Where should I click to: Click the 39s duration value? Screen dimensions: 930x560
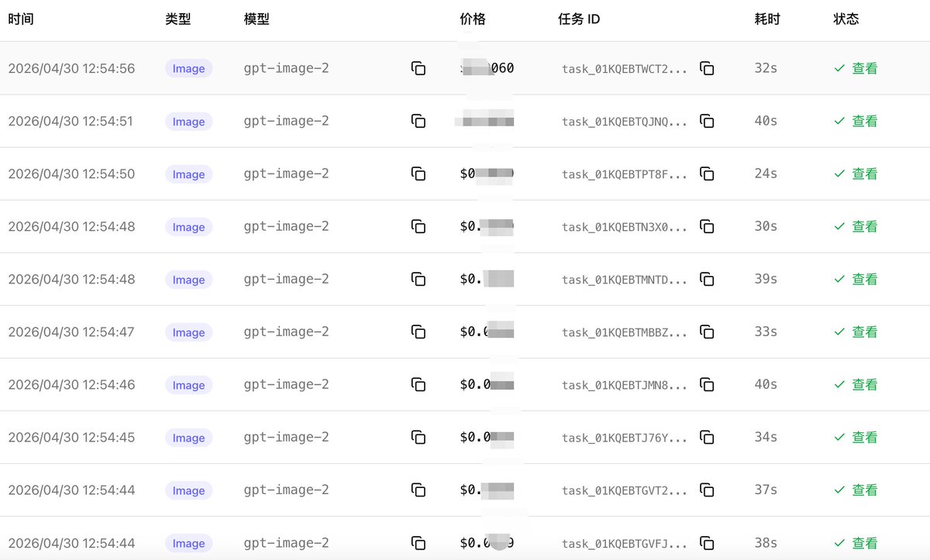point(766,279)
